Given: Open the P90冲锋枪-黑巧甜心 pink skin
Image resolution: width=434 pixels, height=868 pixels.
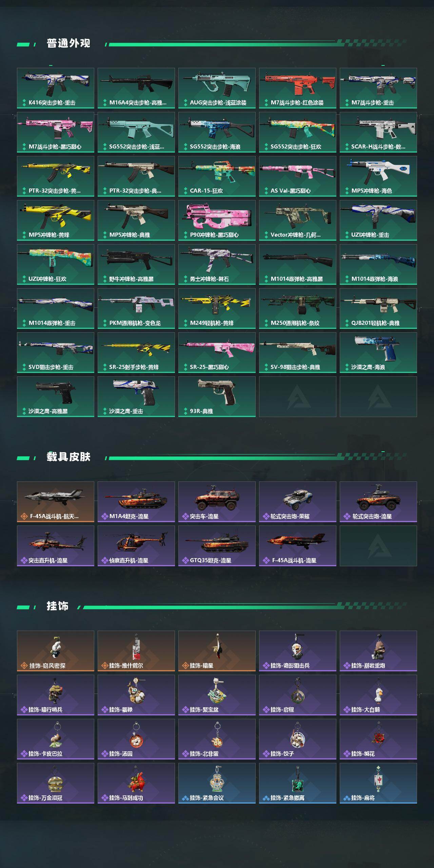Looking at the screenshot, I should [x=217, y=220].
